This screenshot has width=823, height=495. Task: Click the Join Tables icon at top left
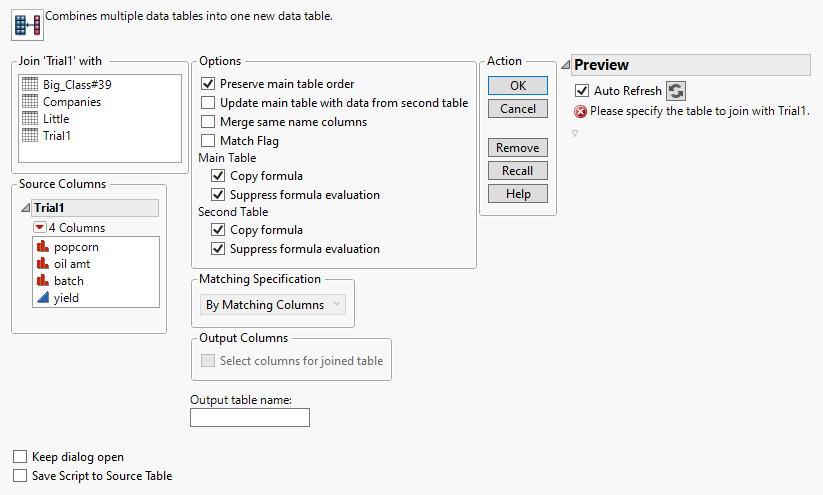coord(27,21)
